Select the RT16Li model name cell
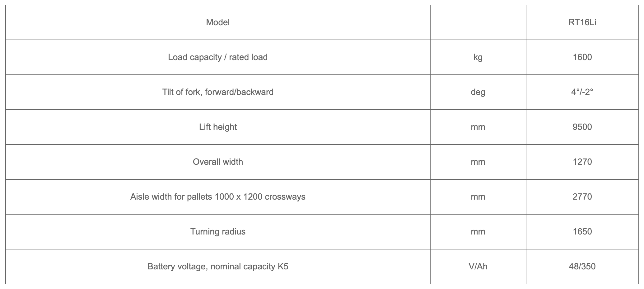The height and width of the screenshot is (289, 644). click(582, 22)
